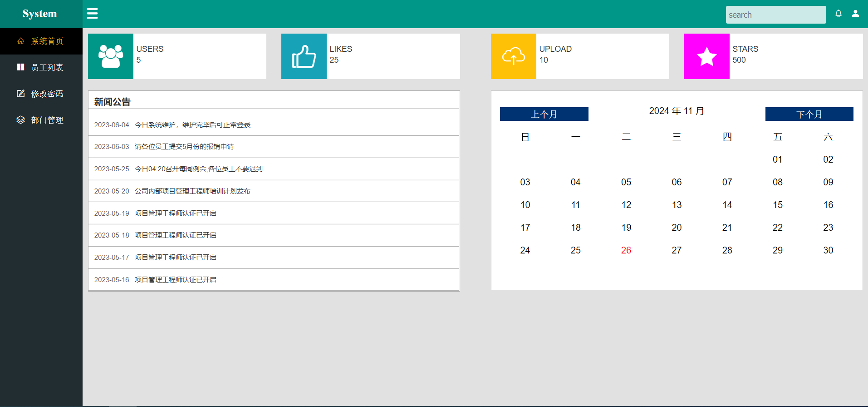Click the USERS group icon tile
This screenshot has width=868, height=407.
pos(111,56)
